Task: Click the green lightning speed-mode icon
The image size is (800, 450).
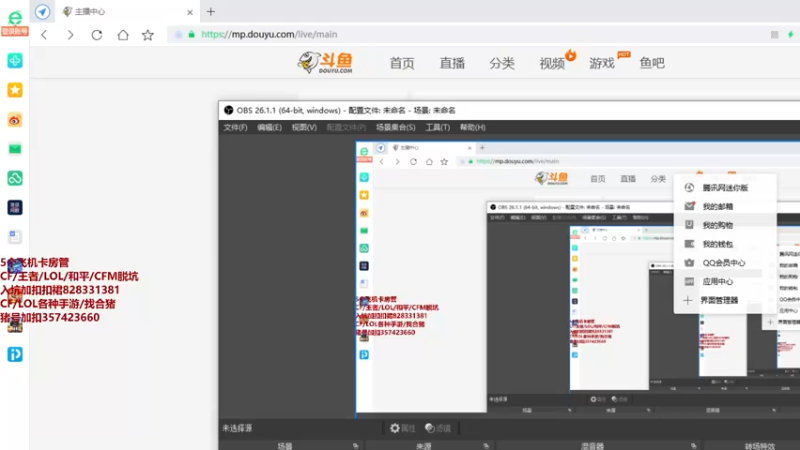Action: (x=791, y=34)
